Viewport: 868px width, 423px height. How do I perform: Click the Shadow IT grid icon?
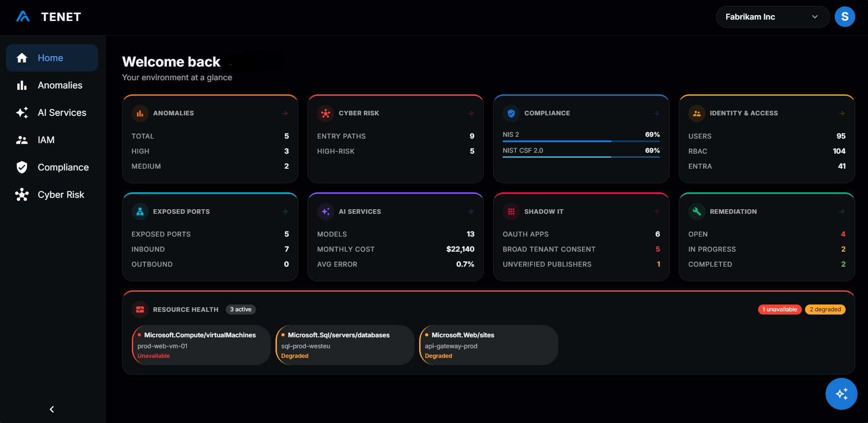click(511, 211)
